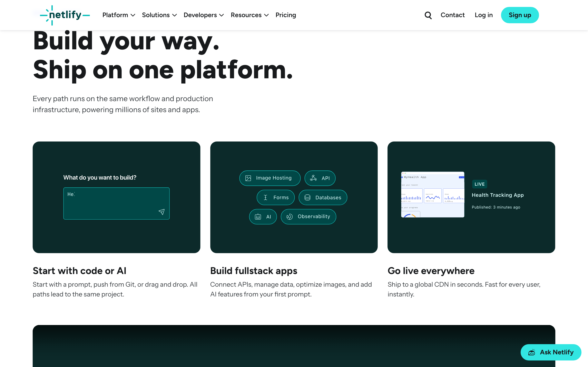Click the AI robot icon
588x367 pixels.
point(258,217)
